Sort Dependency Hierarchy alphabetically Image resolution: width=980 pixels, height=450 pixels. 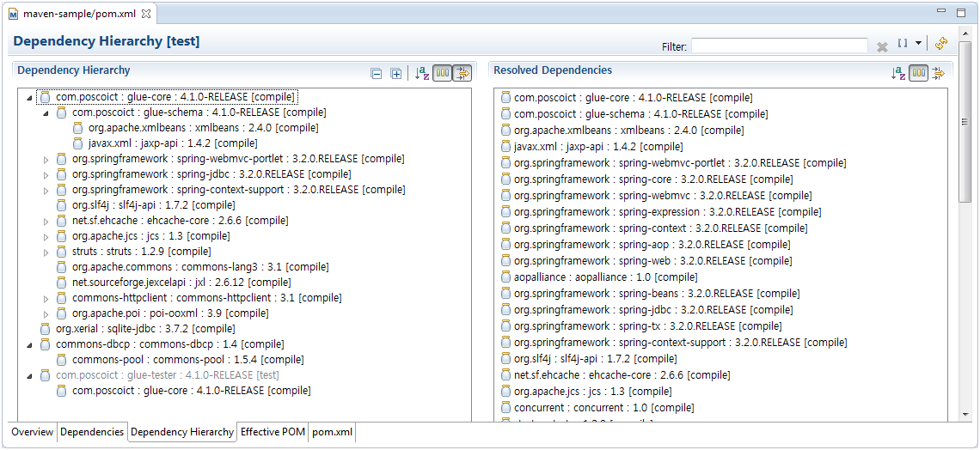(422, 74)
